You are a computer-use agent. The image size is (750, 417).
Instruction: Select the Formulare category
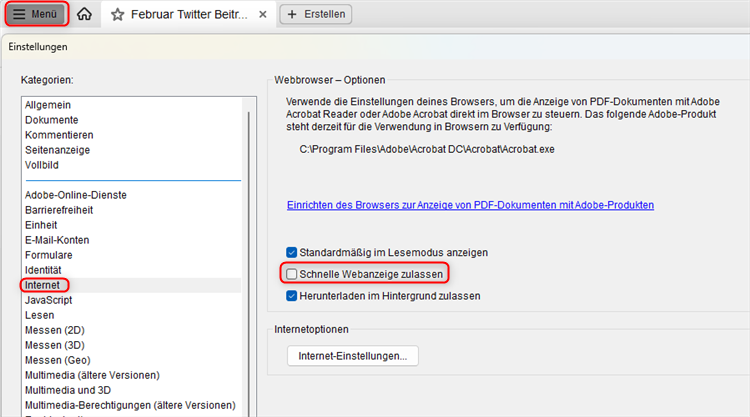coord(49,255)
